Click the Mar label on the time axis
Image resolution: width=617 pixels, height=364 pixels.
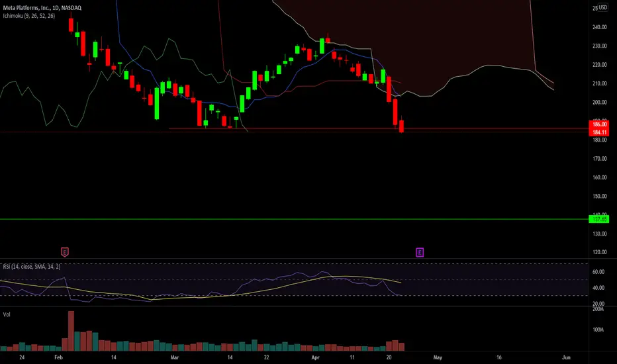tap(174, 357)
